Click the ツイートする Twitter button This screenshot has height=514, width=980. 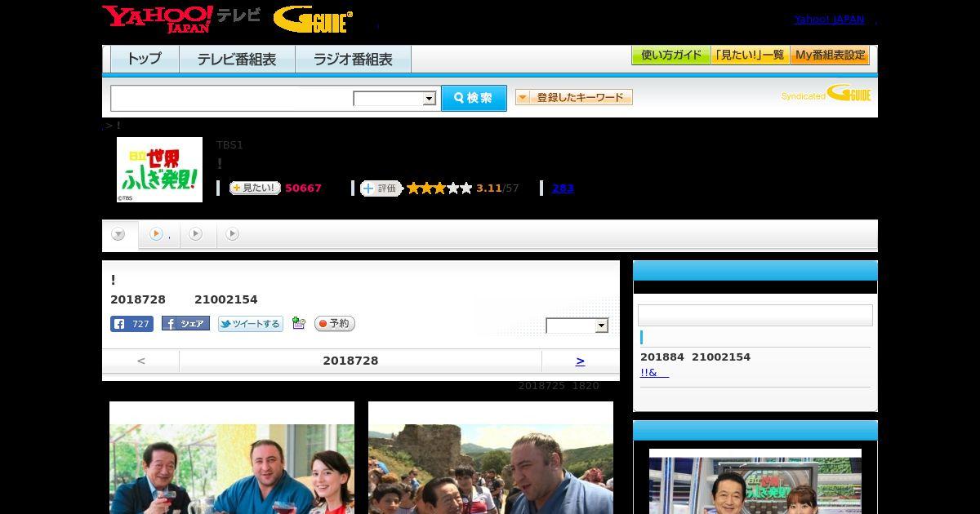click(251, 324)
